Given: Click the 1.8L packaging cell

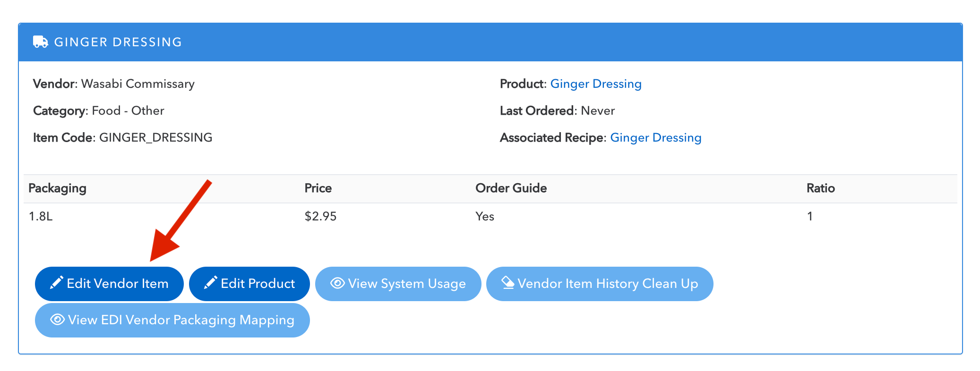Looking at the screenshot, I should point(41,216).
